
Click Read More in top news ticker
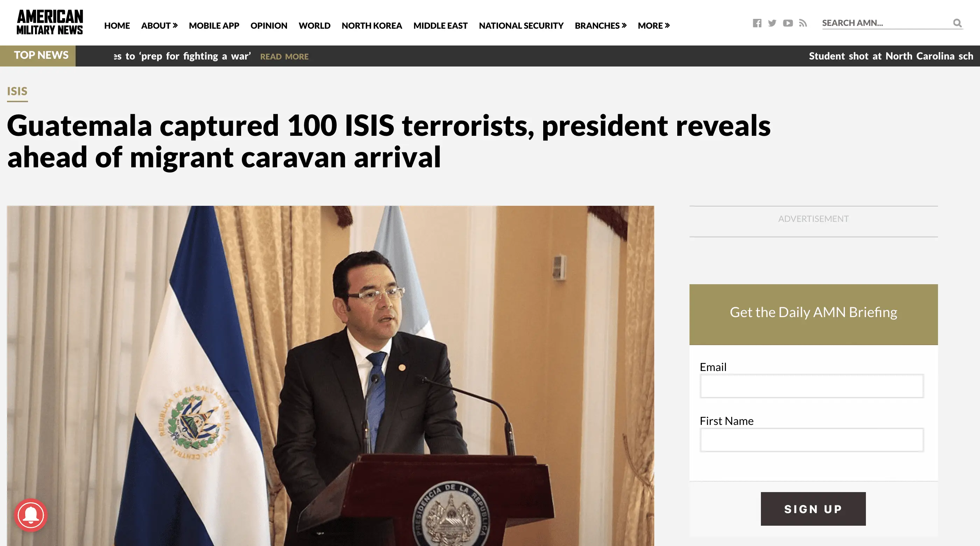(284, 57)
